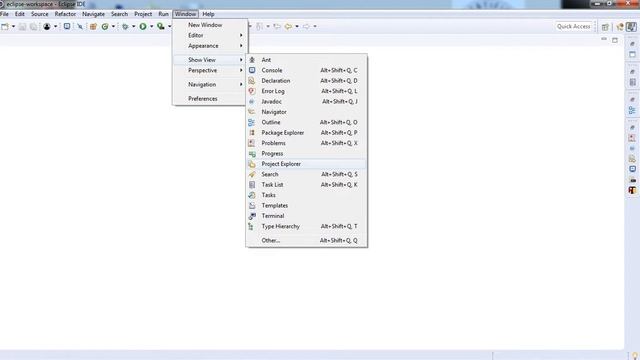The width and height of the screenshot is (640, 360).
Task: Open Preferences from the Window menu
Action: (210, 99)
